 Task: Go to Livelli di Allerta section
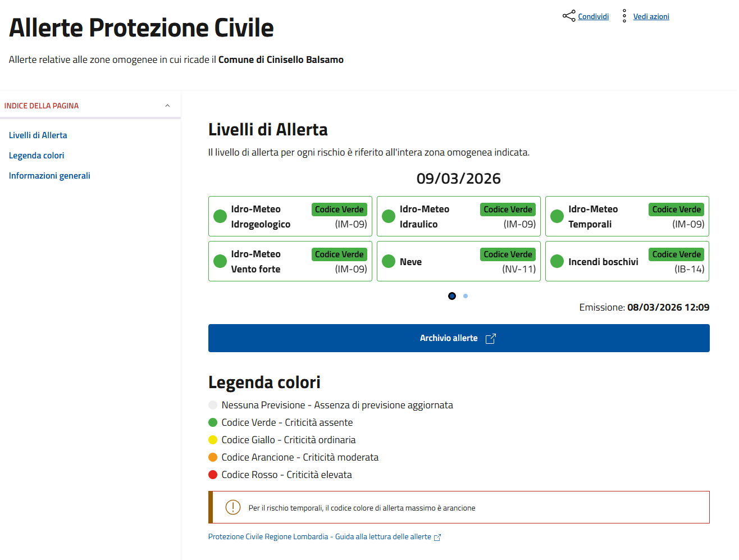point(38,135)
